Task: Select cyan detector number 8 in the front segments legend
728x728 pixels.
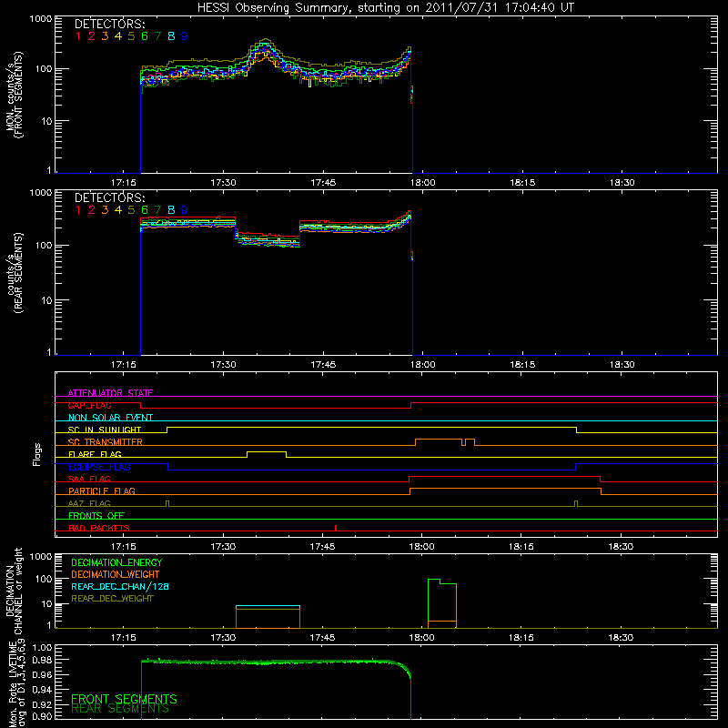Action: click(171, 36)
